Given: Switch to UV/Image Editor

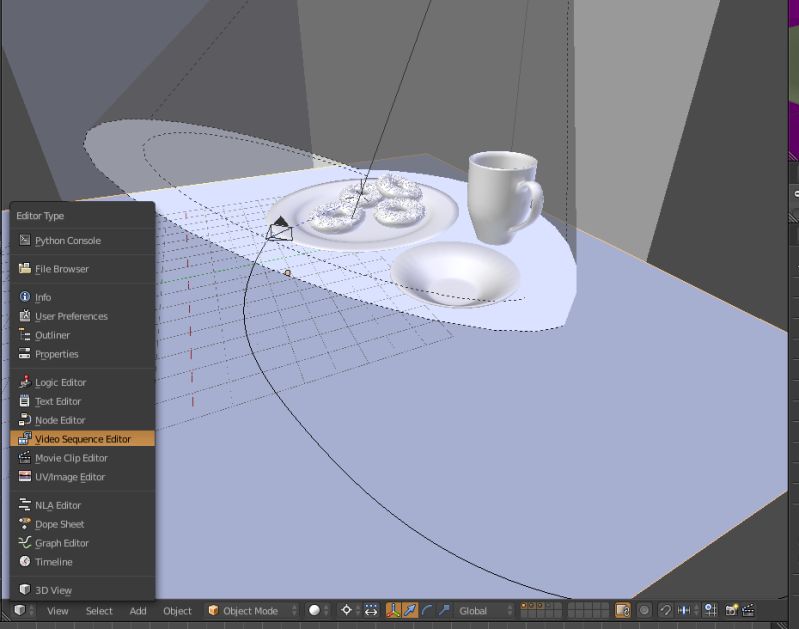Looking at the screenshot, I should pyautogui.click(x=82, y=477).
